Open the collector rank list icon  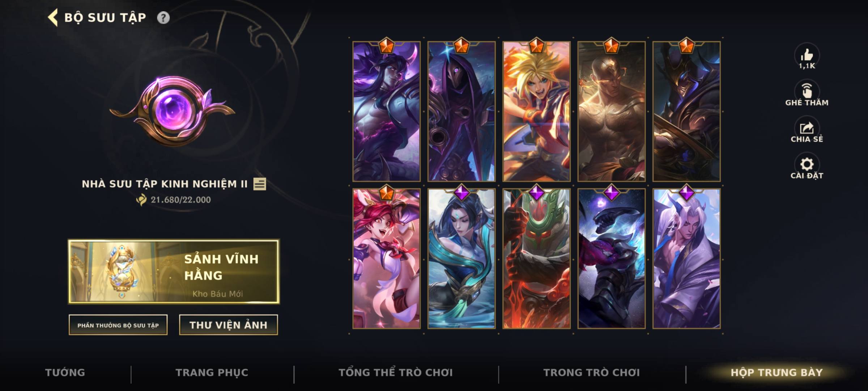tap(260, 184)
